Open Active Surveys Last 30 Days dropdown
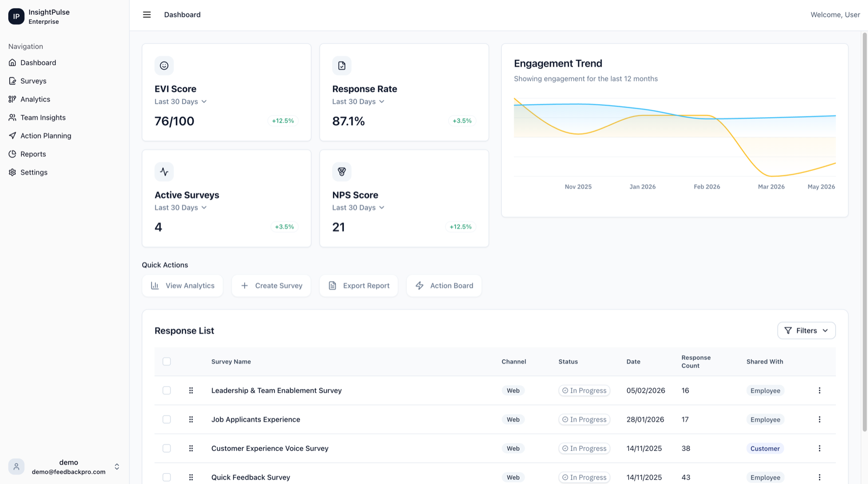The width and height of the screenshot is (868, 484). [x=181, y=208]
